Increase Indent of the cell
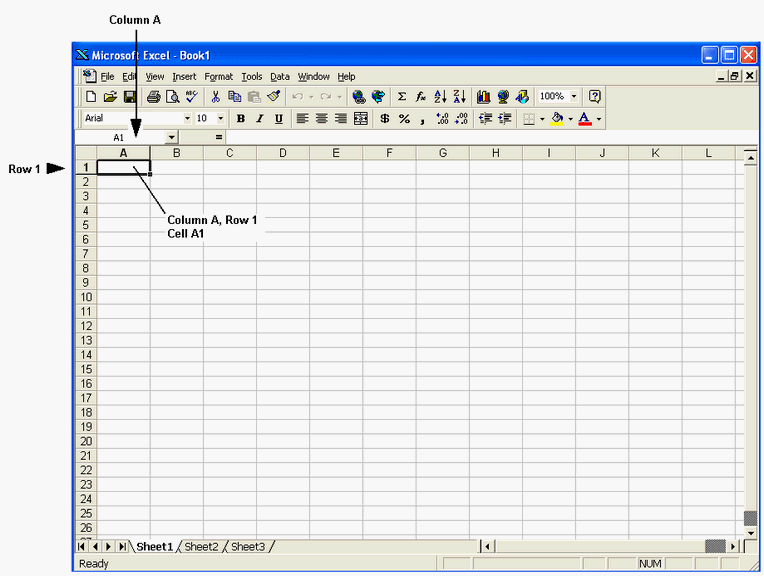The height and width of the screenshot is (576, 764). [504, 118]
